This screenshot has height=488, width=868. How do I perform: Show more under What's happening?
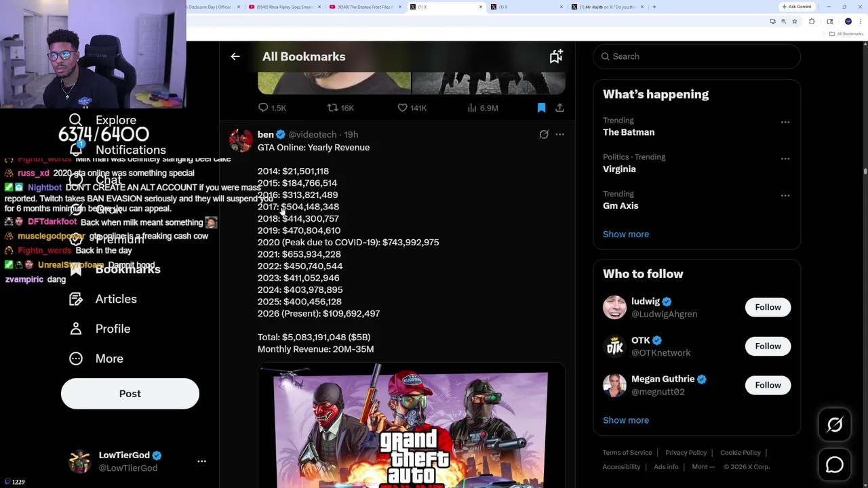[626, 234]
